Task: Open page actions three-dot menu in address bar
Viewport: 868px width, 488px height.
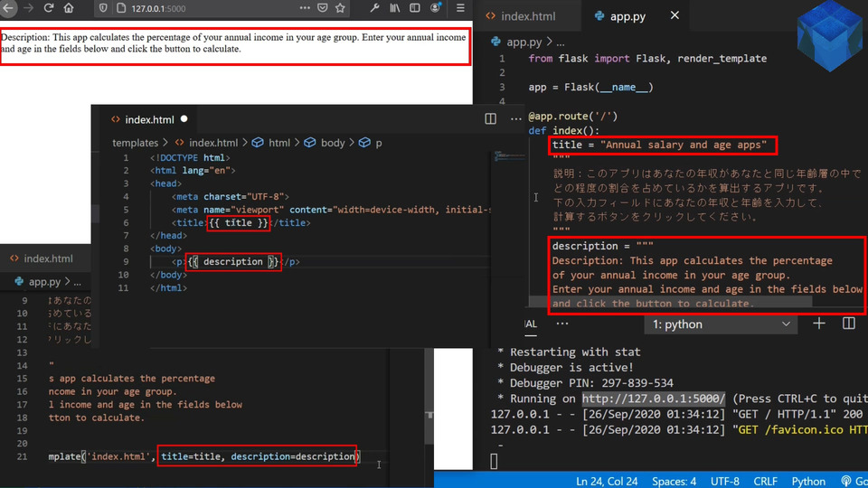Action: (x=304, y=8)
